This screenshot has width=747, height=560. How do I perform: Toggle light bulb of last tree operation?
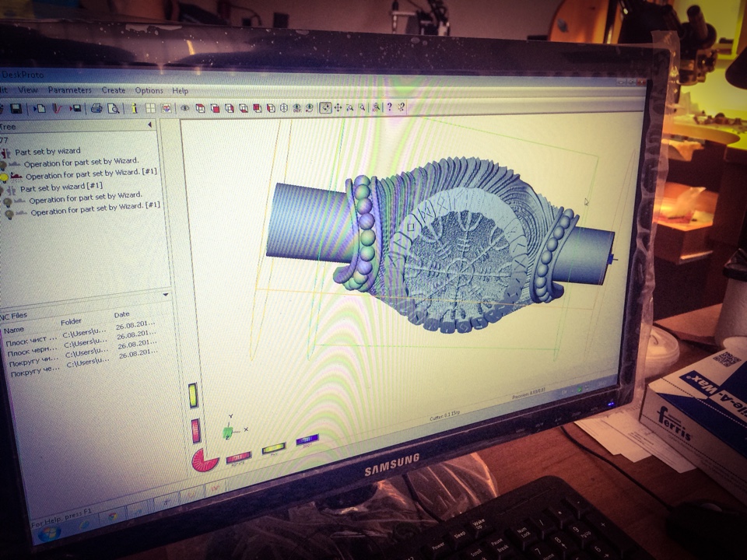pyautogui.click(x=9, y=214)
